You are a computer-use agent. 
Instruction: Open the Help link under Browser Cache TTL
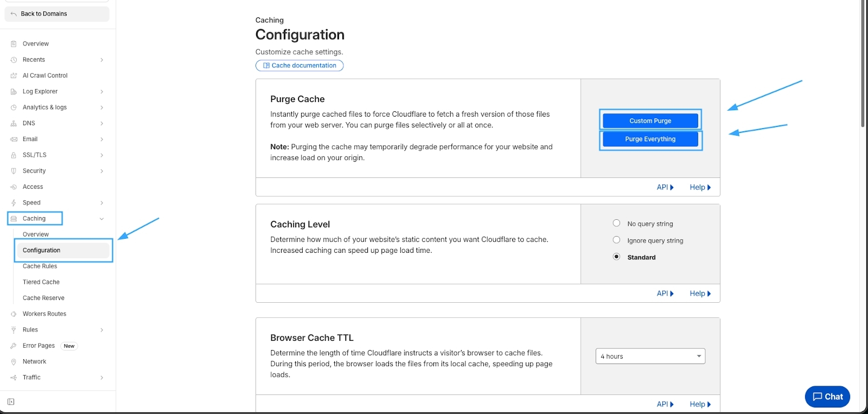pyautogui.click(x=700, y=404)
